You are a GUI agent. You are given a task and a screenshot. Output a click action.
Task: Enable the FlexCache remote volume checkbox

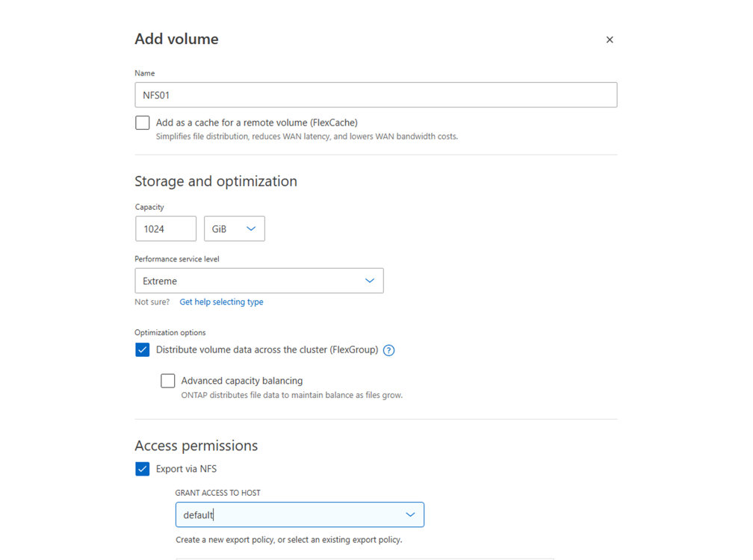tap(143, 122)
